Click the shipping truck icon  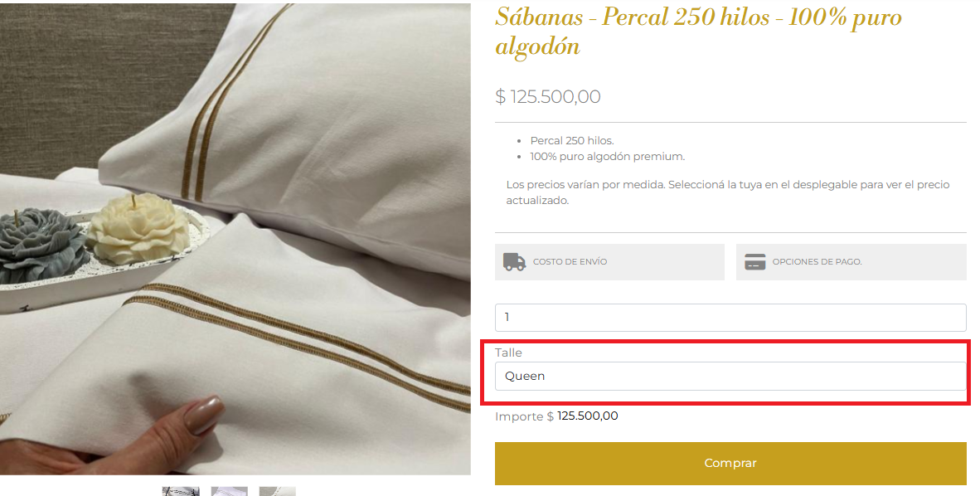pos(514,262)
